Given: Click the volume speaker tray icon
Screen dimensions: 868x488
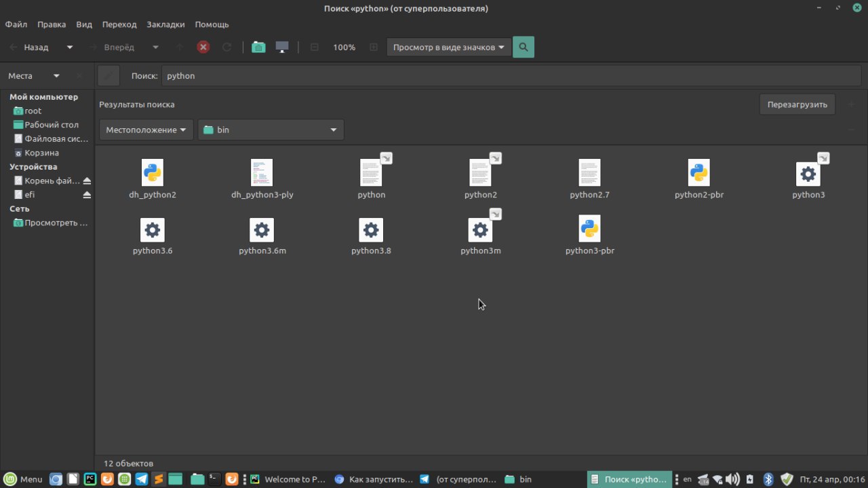Looking at the screenshot, I should point(732,479).
